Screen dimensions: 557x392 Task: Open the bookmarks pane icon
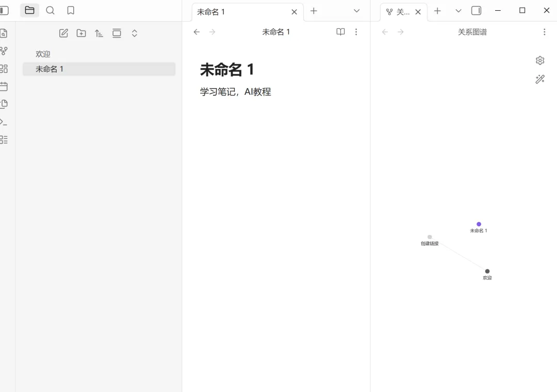(71, 11)
